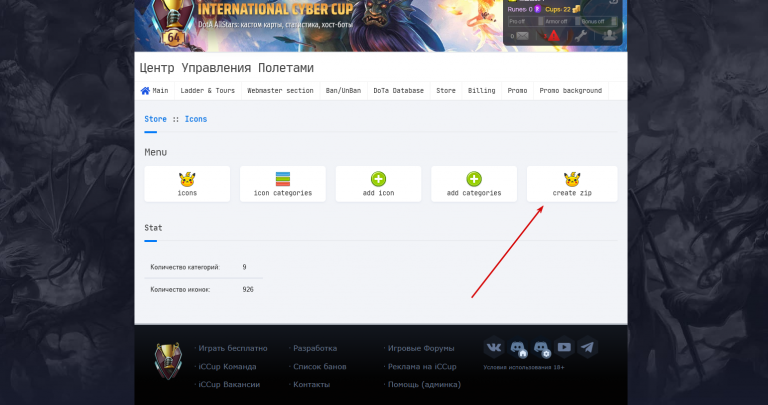Open the Promo tab
768x405 pixels.
[517, 91]
